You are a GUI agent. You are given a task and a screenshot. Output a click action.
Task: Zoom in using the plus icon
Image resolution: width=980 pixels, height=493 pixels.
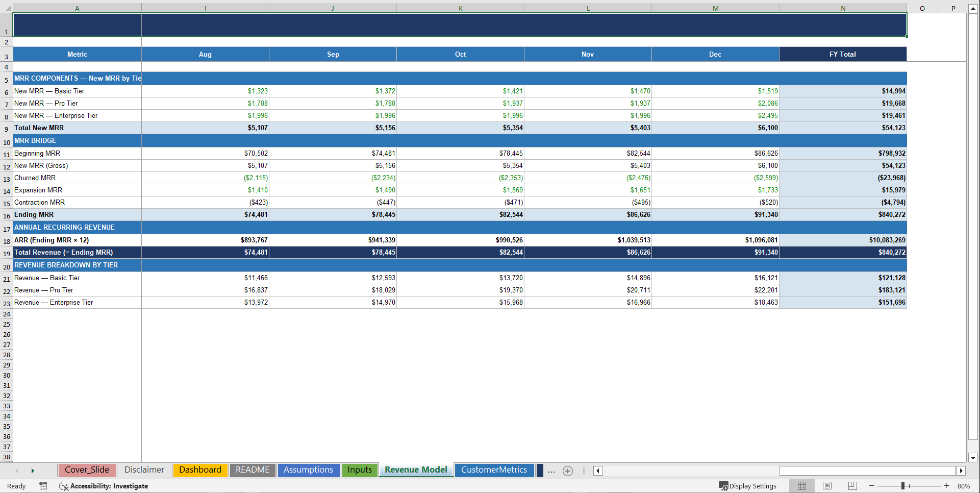pos(947,486)
